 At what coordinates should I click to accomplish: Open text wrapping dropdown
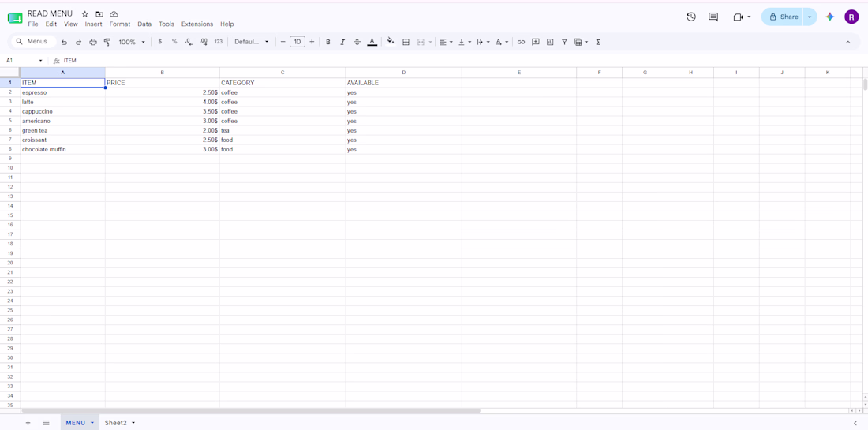(x=483, y=42)
